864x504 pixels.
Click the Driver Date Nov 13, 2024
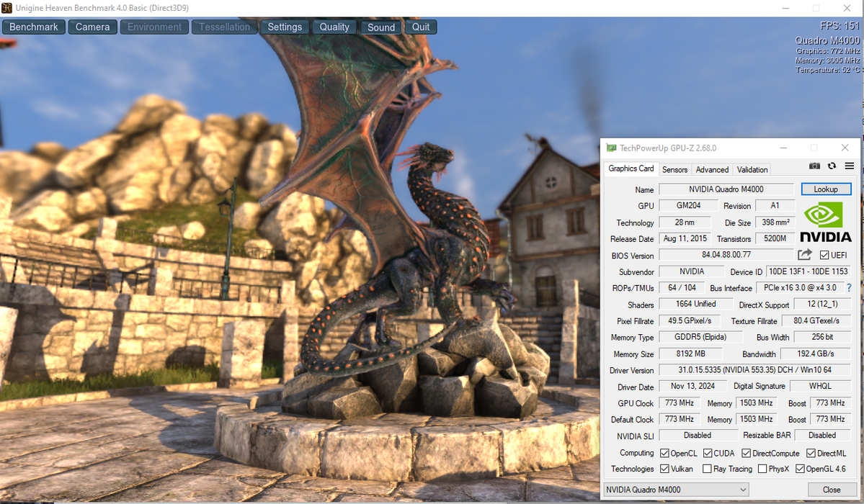pyautogui.click(x=692, y=386)
